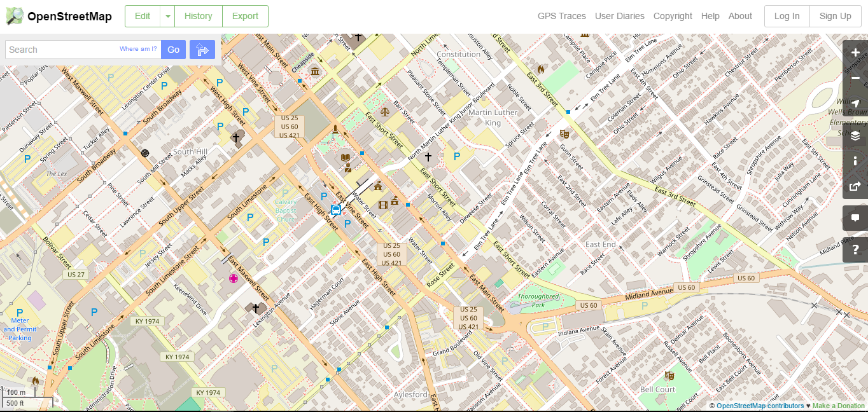
Task: Click the 'Constitution' label
Action: click(x=458, y=54)
